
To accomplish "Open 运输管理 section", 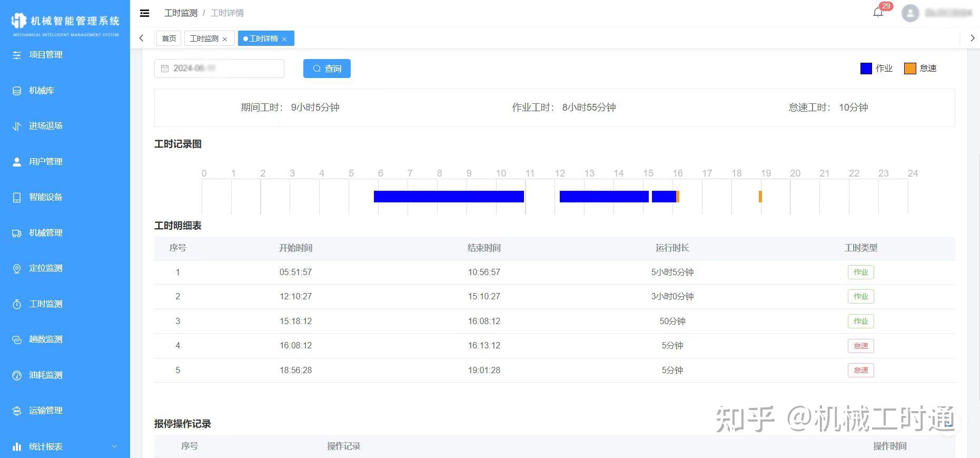I will click(46, 411).
